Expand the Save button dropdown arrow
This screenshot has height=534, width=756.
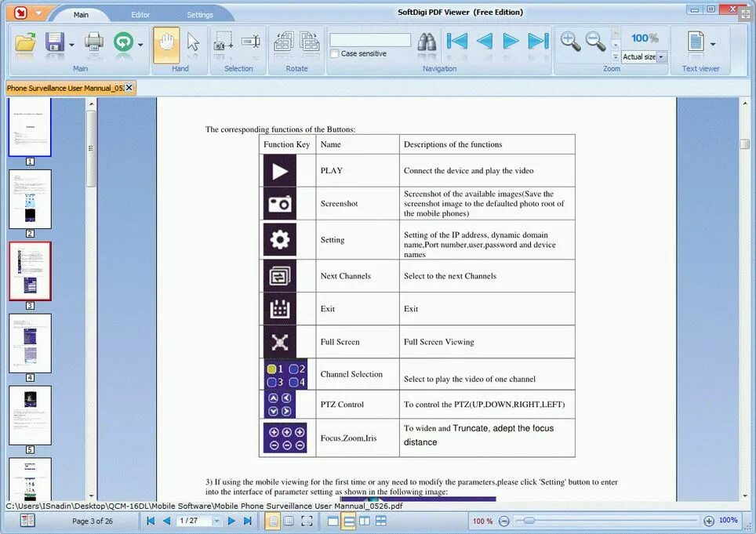(72, 45)
